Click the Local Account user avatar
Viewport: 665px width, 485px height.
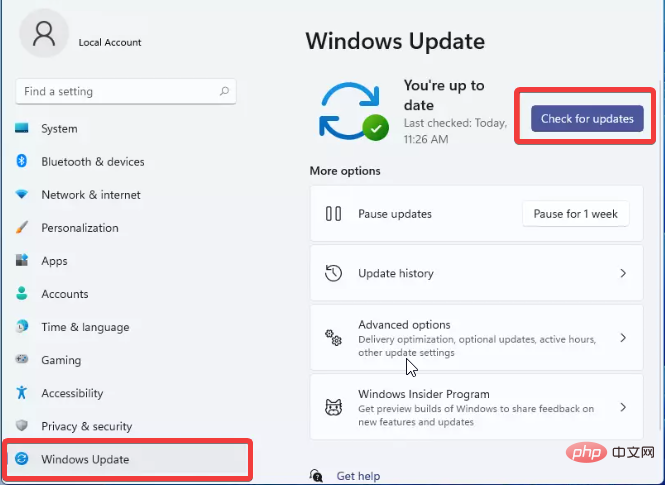pyautogui.click(x=44, y=33)
